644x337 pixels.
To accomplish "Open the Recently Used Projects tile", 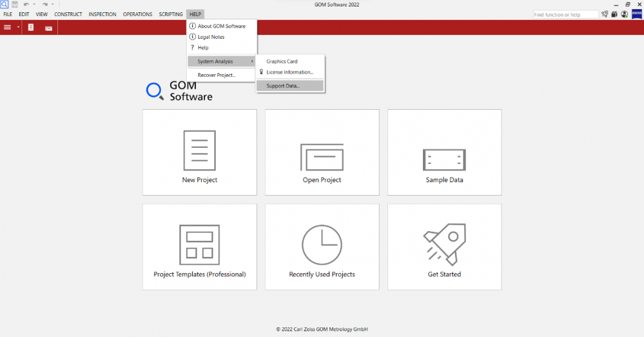I will pyautogui.click(x=322, y=247).
